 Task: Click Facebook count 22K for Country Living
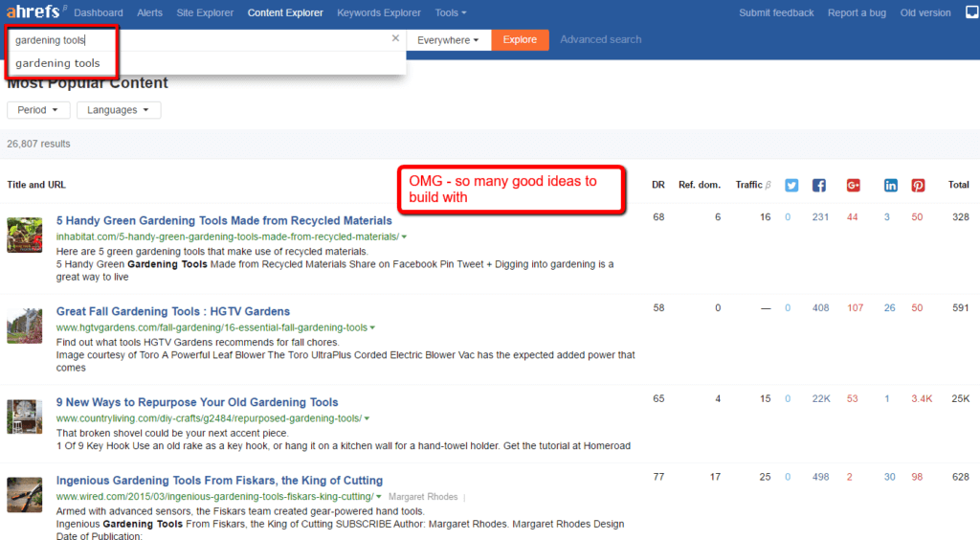coord(820,398)
